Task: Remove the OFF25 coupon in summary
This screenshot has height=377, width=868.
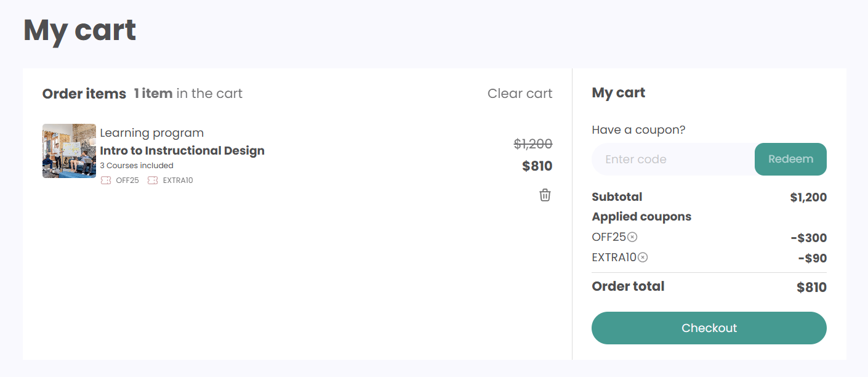Action: 632,237
